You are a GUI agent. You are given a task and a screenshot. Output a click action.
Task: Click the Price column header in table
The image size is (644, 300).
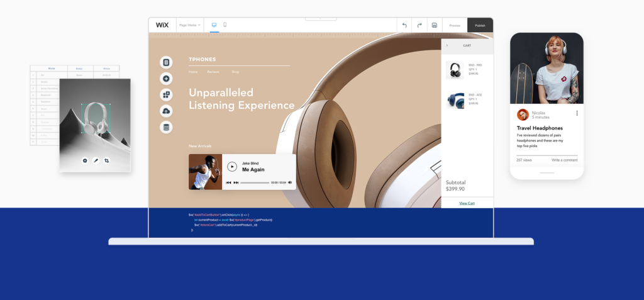point(106,69)
